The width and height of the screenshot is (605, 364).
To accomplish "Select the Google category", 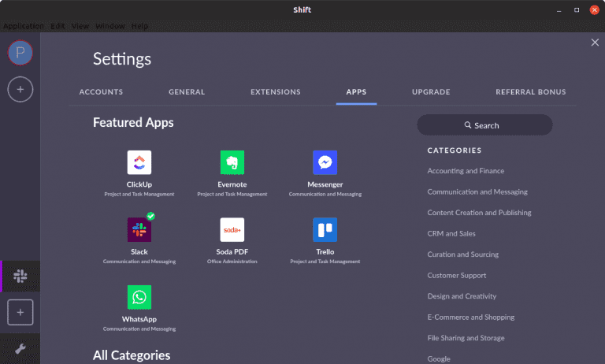I will coord(439,358).
